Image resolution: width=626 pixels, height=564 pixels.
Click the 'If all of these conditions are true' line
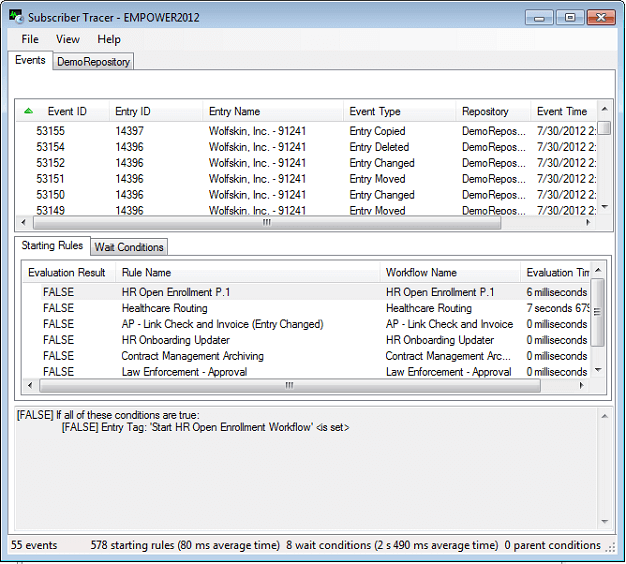pos(108,415)
